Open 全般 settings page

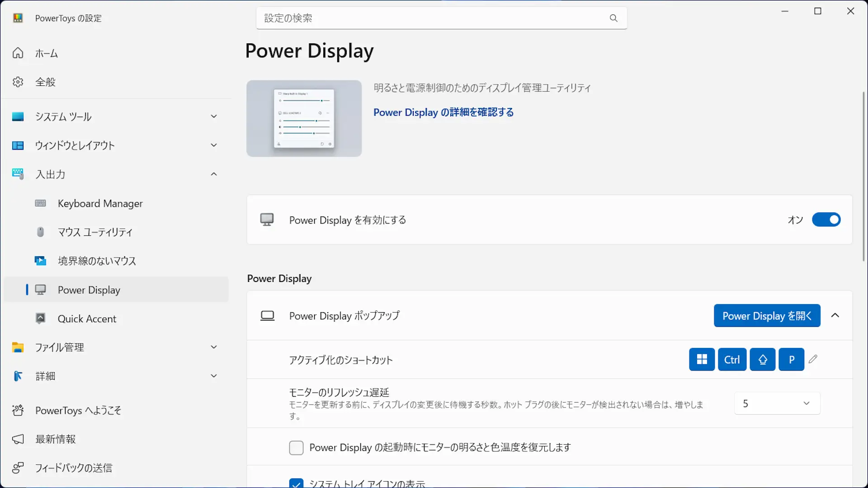pos(116,82)
